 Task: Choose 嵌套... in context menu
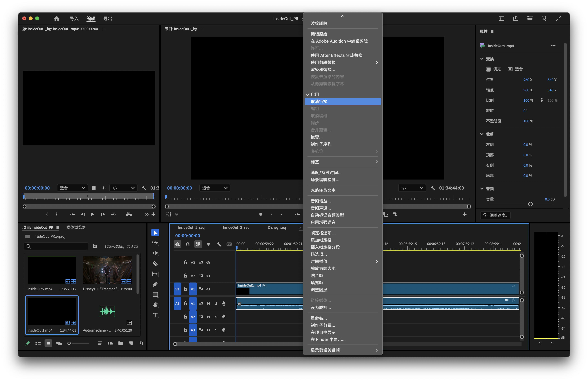[343, 137]
